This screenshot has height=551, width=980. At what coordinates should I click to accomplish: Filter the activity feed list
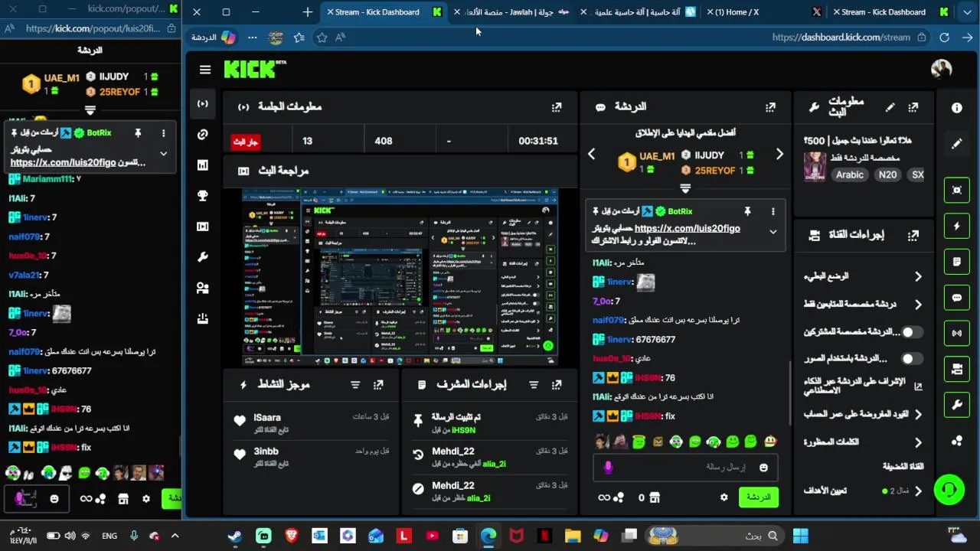355,385
